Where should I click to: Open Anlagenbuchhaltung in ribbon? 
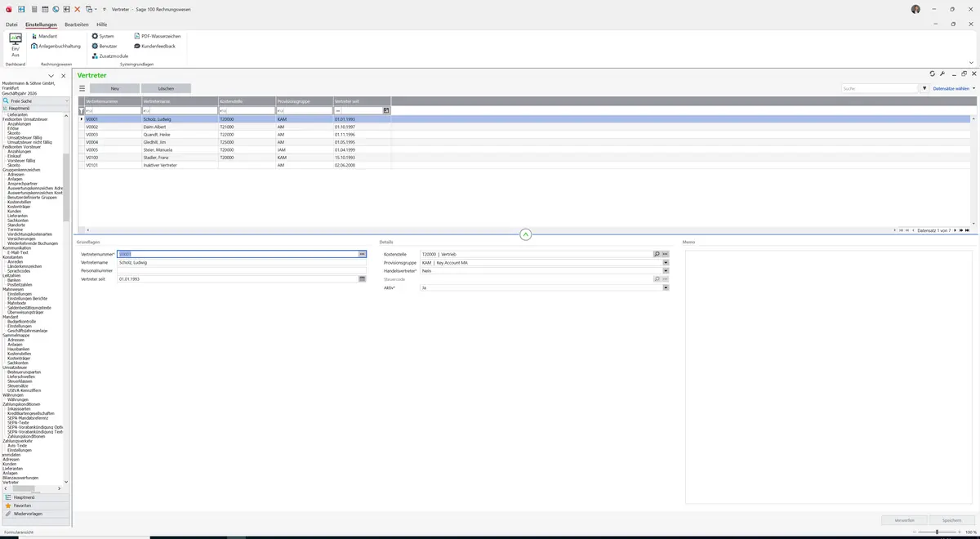pyautogui.click(x=56, y=47)
